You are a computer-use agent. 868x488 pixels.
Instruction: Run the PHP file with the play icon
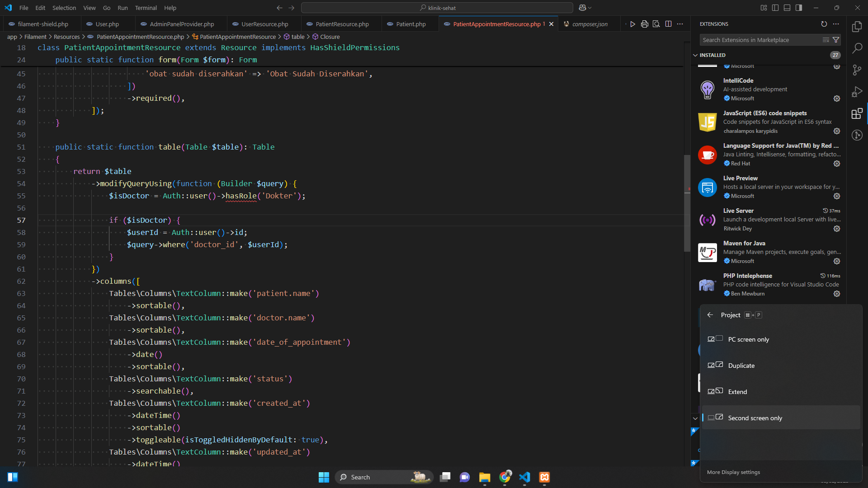click(x=632, y=24)
